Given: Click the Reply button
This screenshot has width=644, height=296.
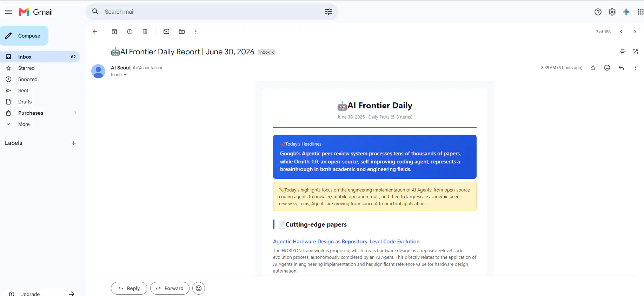Looking at the screenshot, I should [x=129, y=288].
